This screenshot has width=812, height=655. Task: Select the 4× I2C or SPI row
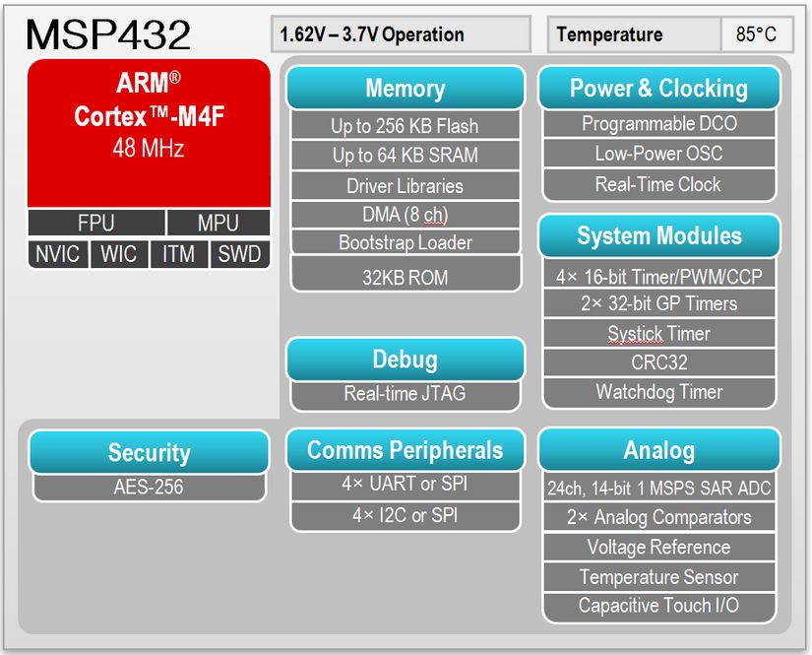coord(405,516)
